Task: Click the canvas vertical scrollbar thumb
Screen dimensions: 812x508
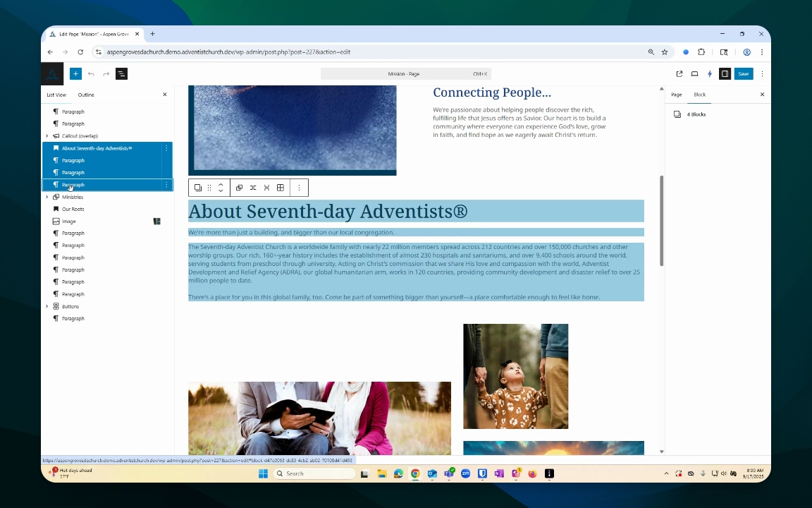Action: (x=661, y=221)
